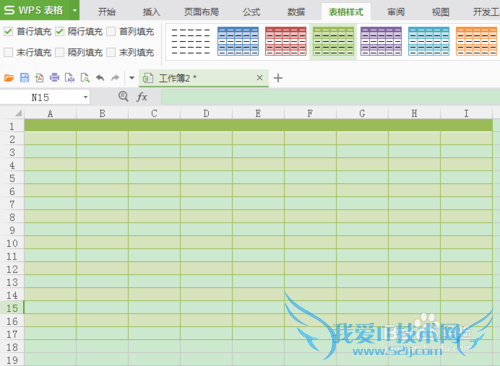
Task: Click the 工作簿2 document tab
Action: [x=204, y=78]
